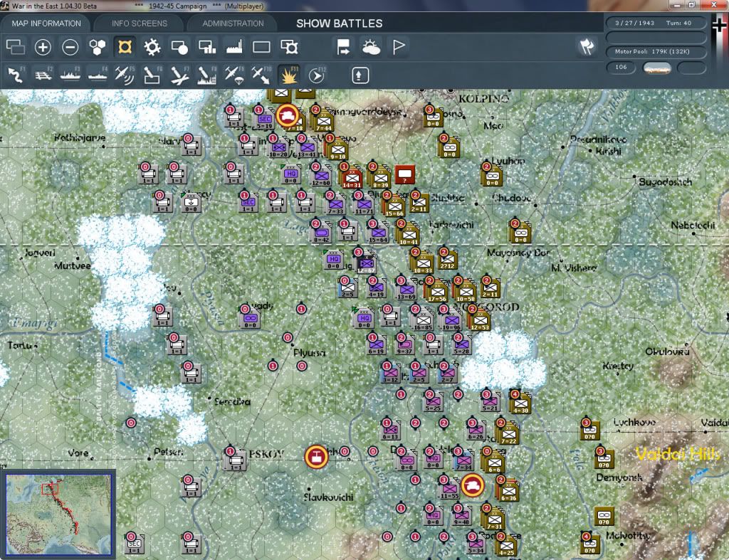Zoom in on the map

43,47
